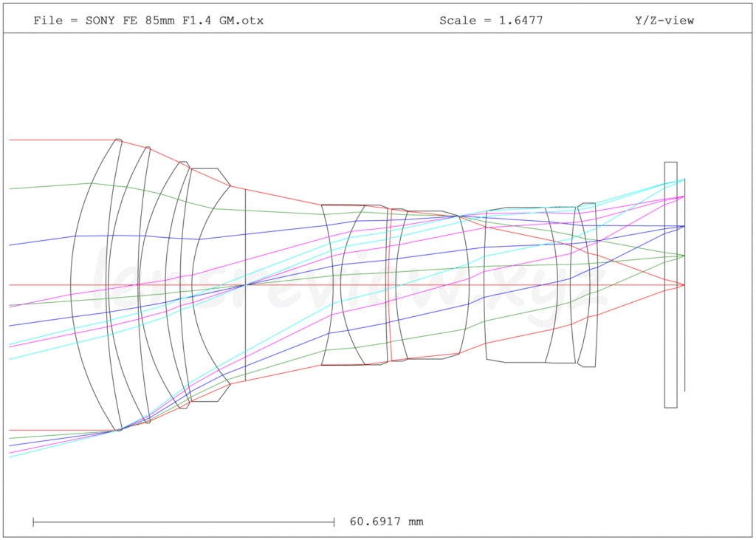Viewport: 756px width, 540px height.
Task: Click the 'Y/Z-view' label
Action: click(x=664, y=20)
